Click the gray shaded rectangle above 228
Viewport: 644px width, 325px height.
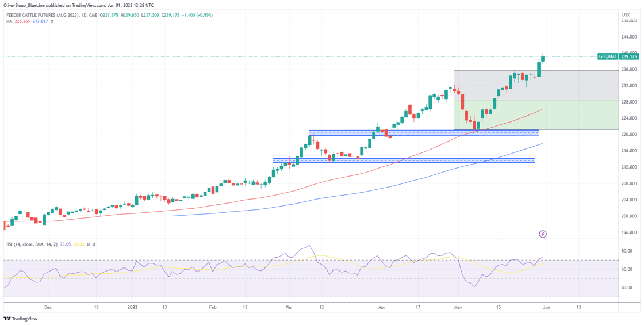[536, 85]
